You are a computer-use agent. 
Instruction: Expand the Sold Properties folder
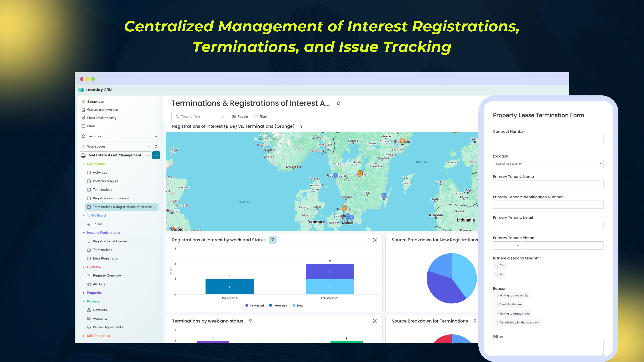click(84, 336)
